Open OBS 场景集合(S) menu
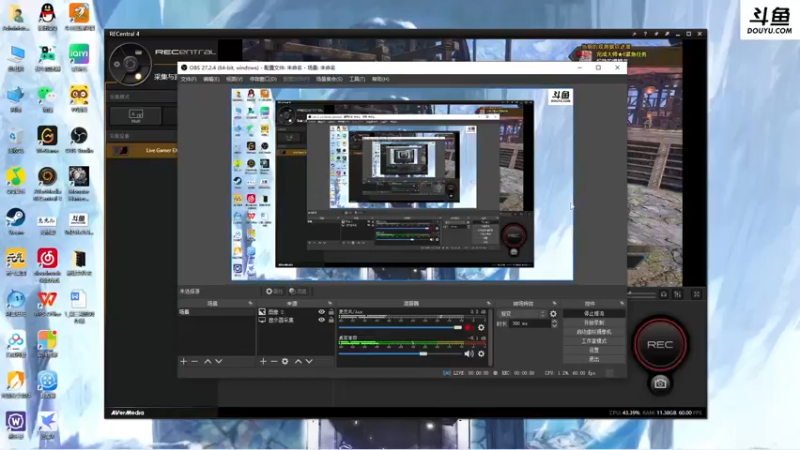This screenshot has width=800, height=450. (329, 79)
